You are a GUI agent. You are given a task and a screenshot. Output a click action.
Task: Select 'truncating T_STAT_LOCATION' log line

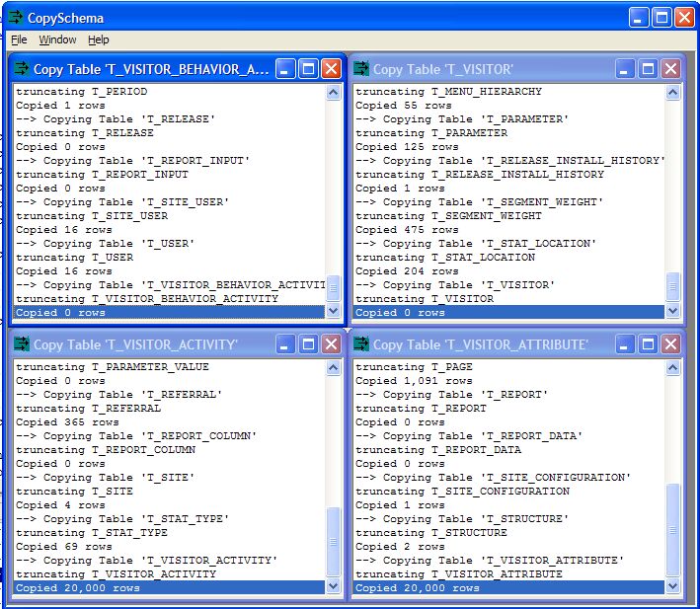[445, 258]
